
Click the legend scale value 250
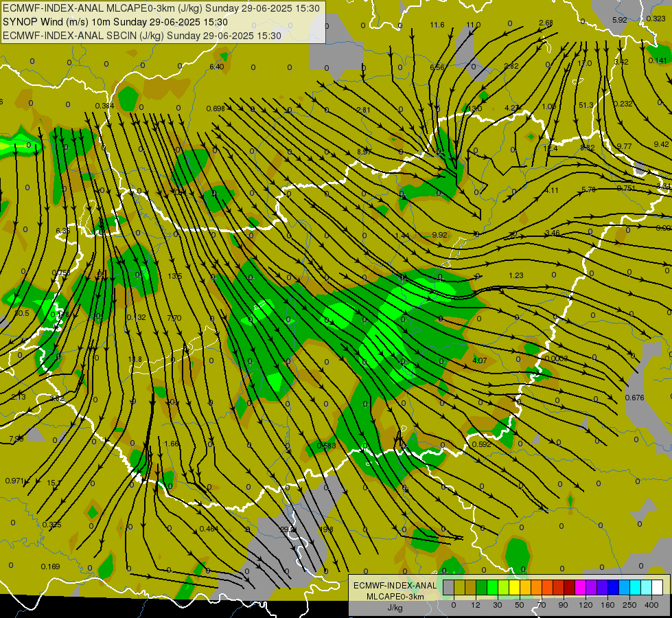click(629, 605)
